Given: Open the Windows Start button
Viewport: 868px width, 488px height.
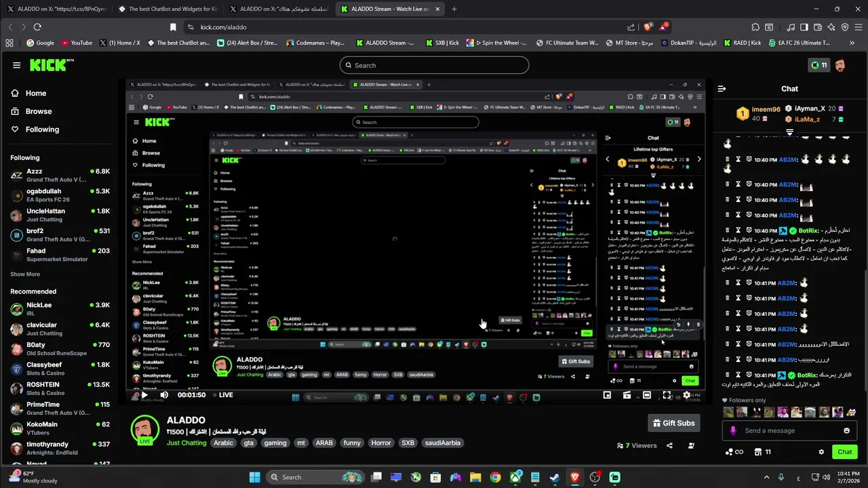Looking at the screenshot, I should 254,477.
